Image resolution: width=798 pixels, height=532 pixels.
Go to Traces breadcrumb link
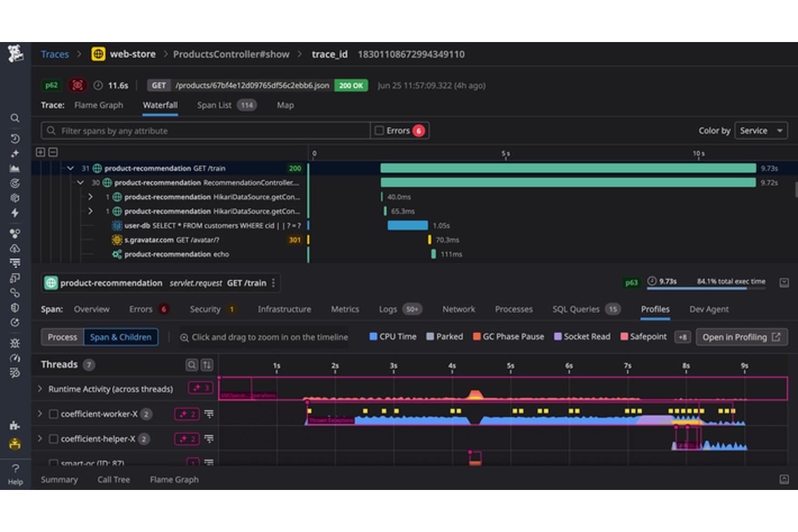click(x=55, y=54)
